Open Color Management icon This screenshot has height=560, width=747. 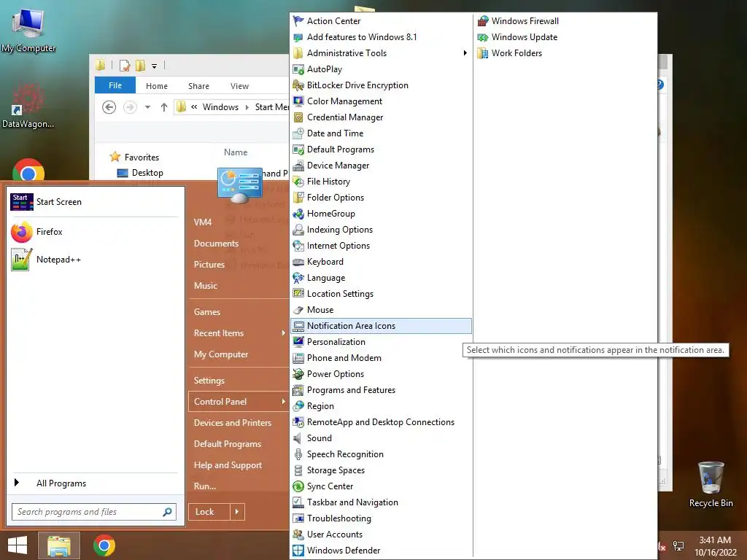coord(298,101)
